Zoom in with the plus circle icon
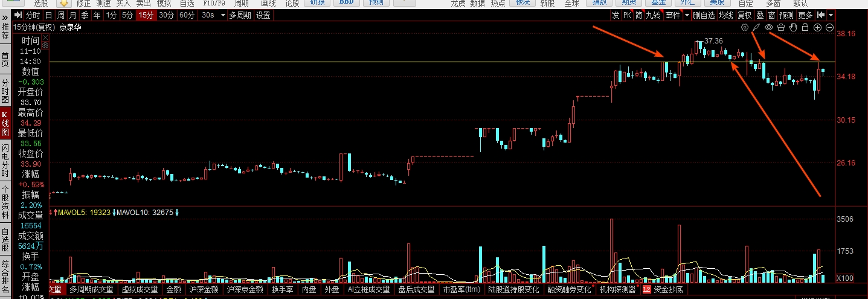Image resolution: width=868 pixels, height=299 pixels. click(x=817, y=27)
